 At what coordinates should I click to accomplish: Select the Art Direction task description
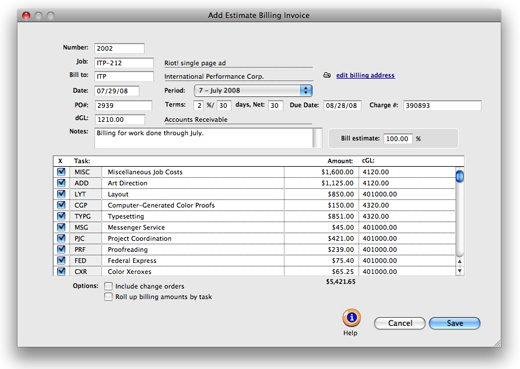click(127, 183)
